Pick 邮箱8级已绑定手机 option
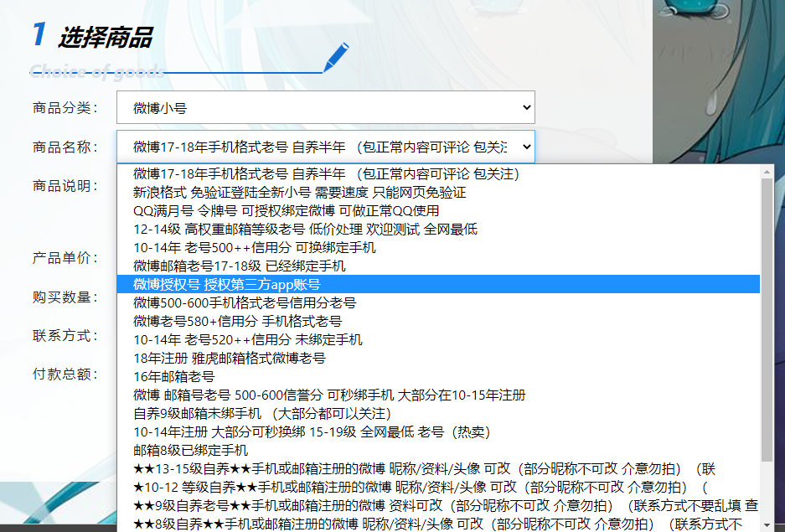Image resolution: width=785 pixels, height=532 pixels. (x=438, y=451)
